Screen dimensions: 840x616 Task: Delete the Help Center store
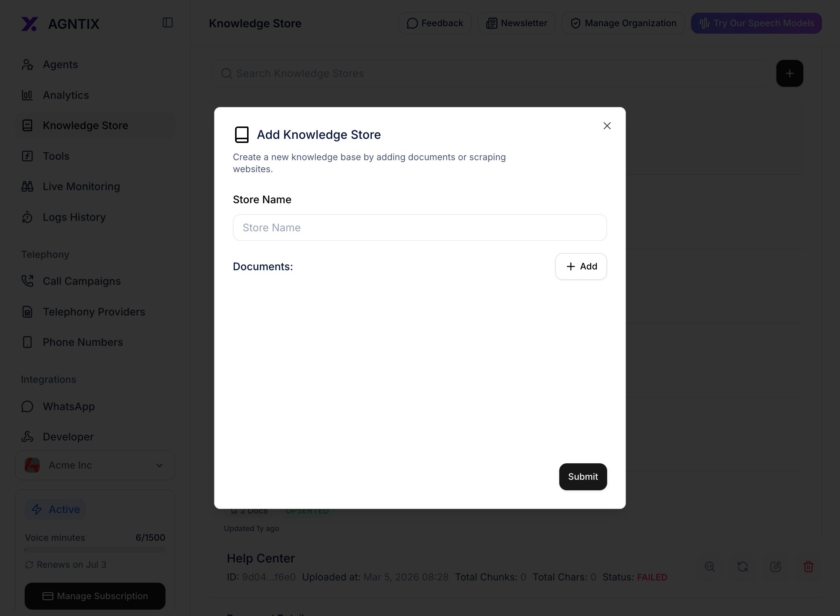pyautogui.click(x=808, y=567)
